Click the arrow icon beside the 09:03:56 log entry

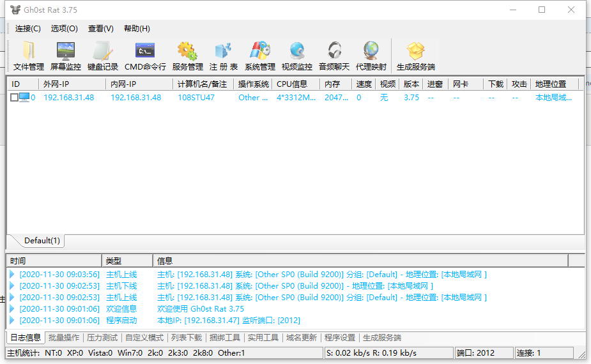[12, 275]
